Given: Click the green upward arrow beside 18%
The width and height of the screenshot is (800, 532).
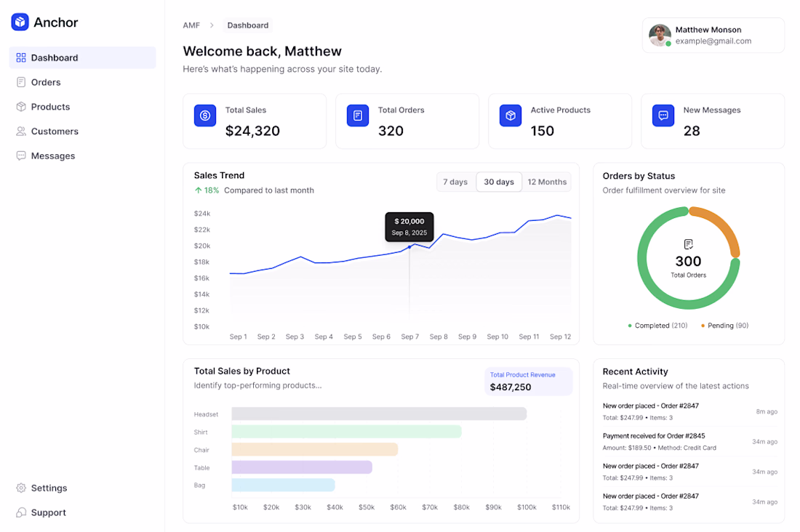Looking at the screenshot, I should (198, 190).
